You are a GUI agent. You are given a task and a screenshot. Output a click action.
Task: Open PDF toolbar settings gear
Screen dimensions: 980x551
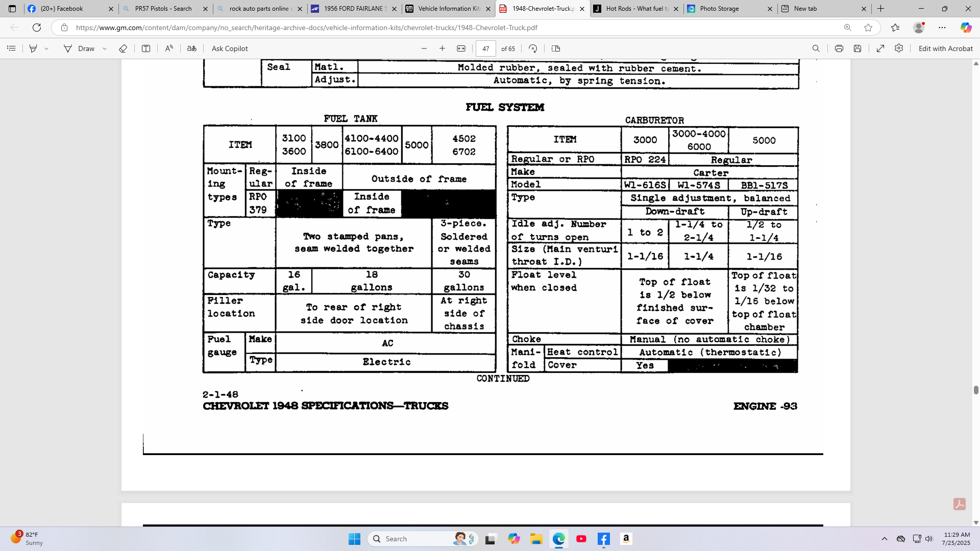(899, 48)
